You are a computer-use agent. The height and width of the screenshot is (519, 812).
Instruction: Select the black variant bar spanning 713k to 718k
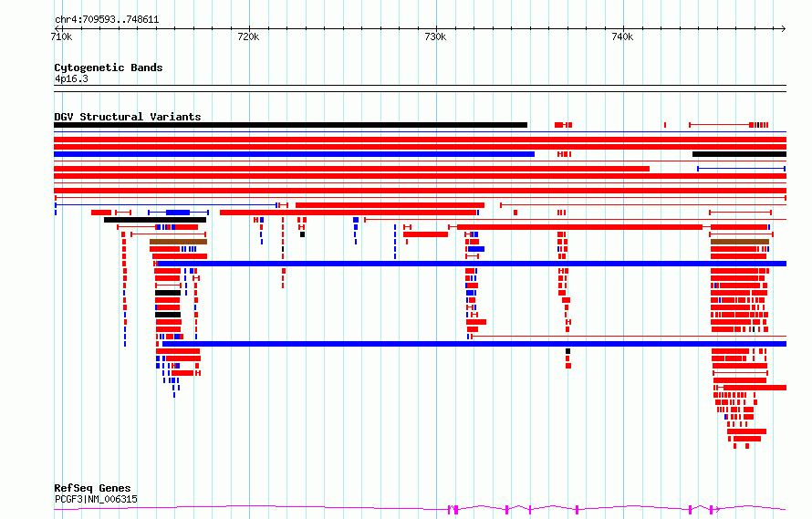click(x=155, y=220)
